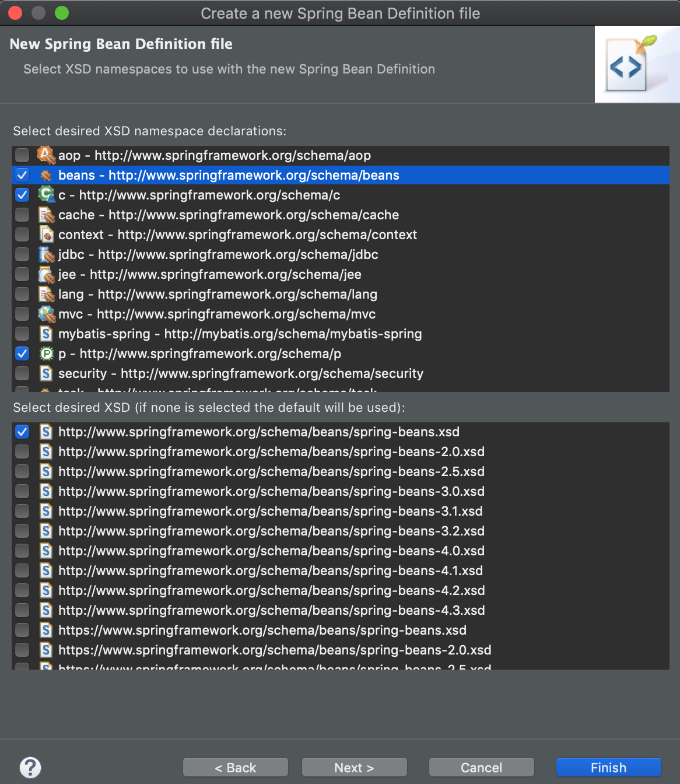Check the spring-beans-4.3.xsd checkbox
Viewport: 680px width, 784px height.
(22, 610)
